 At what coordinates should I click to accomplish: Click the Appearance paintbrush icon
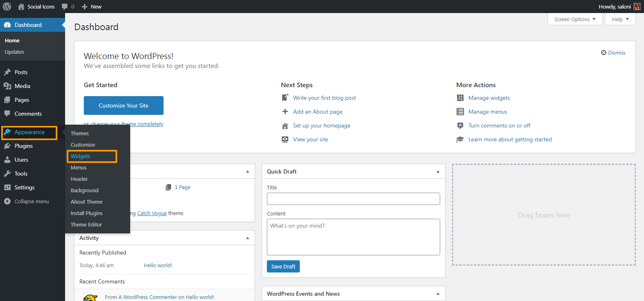tap(7, 132)
